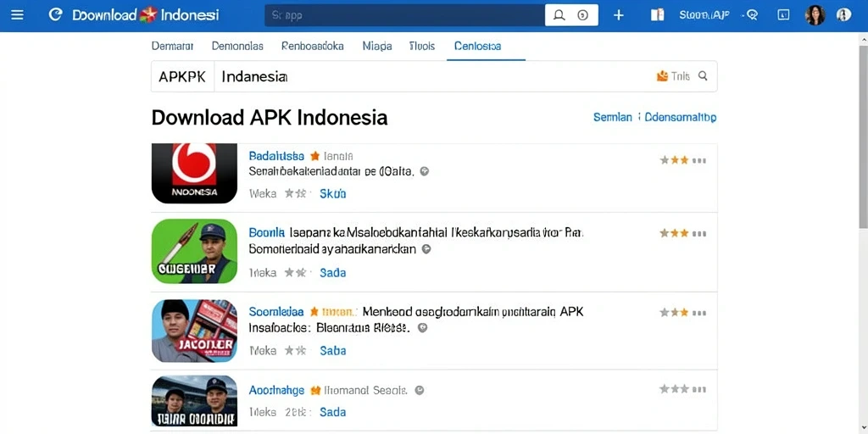Screen dimensions: 868x434
Task: Open the Demarar tab
Action: click(x=172, y=46)
